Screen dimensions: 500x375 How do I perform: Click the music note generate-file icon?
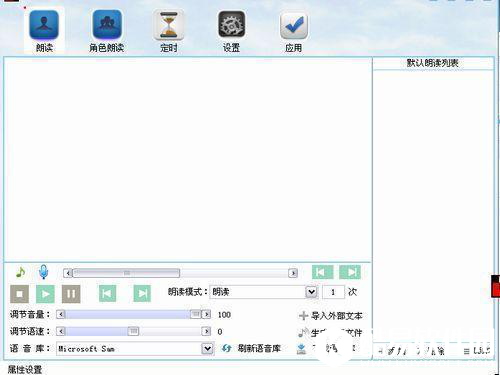[x=303, y=332]
